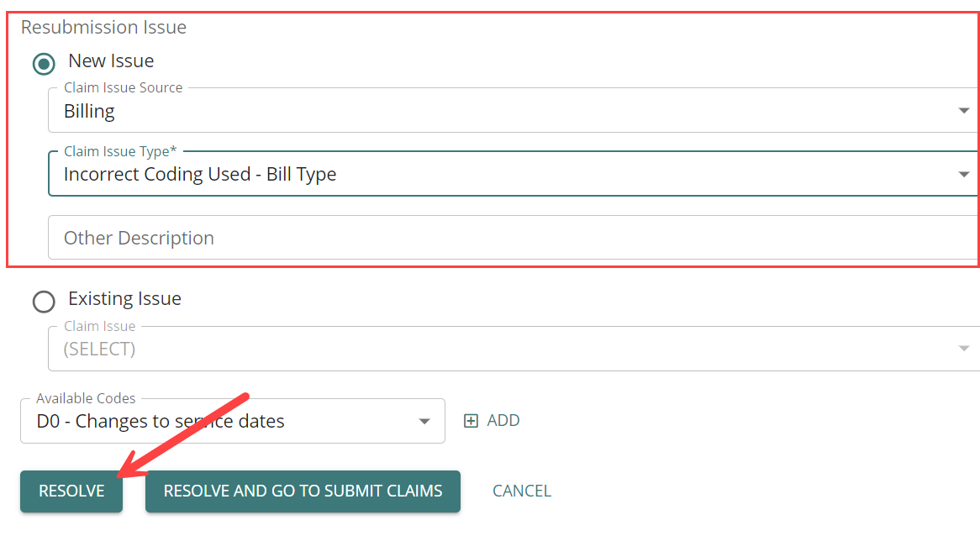Click the Billing value in Claim Issue Source
This screenshot has width=980, height=536.
click(89, 111)
